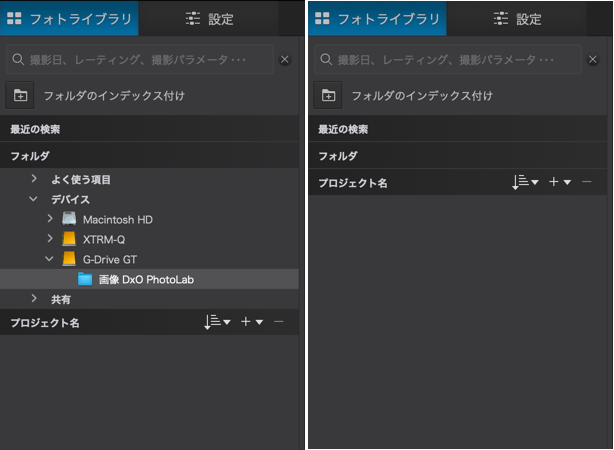Open project sort dropdown in right panel
Screen dimensions: 614x450
point(526,182)
